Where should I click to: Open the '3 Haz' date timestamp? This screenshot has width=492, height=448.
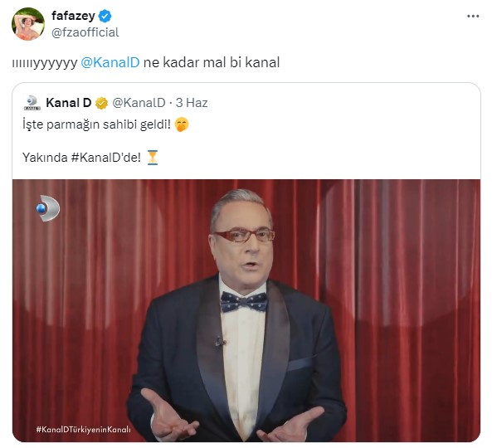[x=192, y=103]
